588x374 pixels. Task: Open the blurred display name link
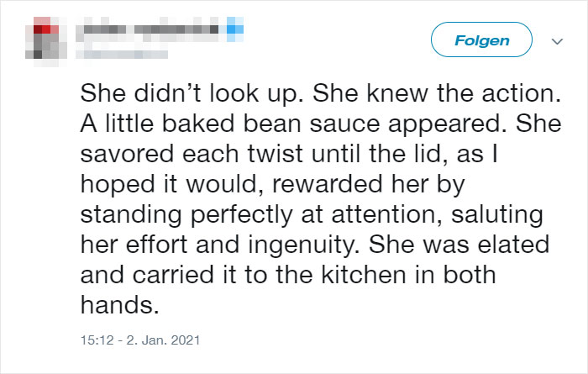[148, 29]
